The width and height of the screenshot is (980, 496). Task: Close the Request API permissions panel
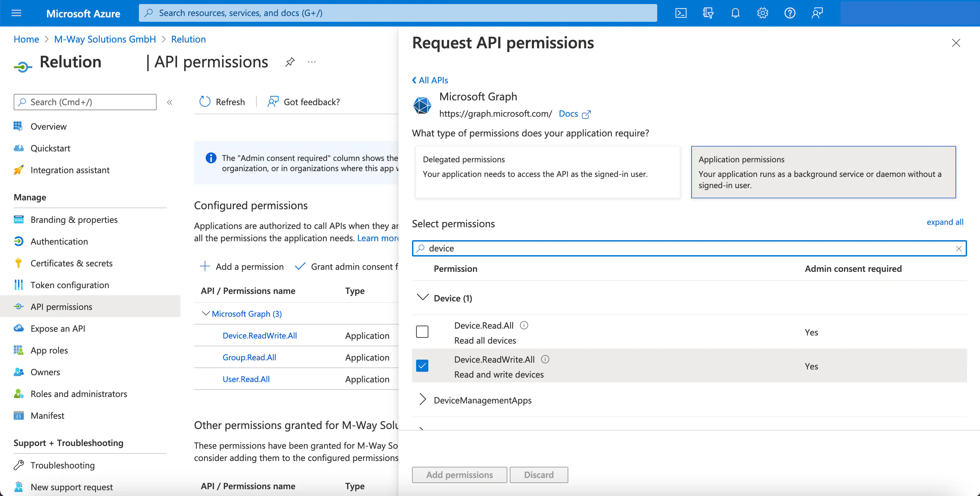(x=956, y=43)
